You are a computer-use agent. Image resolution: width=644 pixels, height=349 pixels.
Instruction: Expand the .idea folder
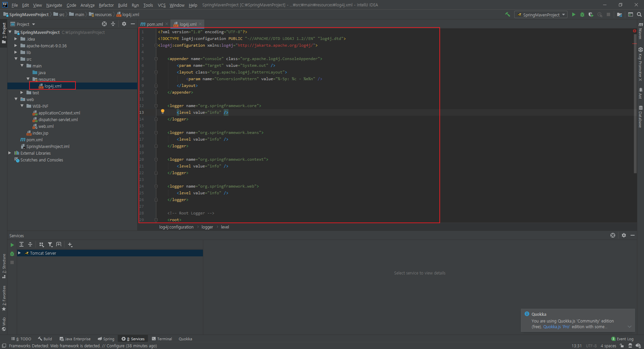coord(16,39)
